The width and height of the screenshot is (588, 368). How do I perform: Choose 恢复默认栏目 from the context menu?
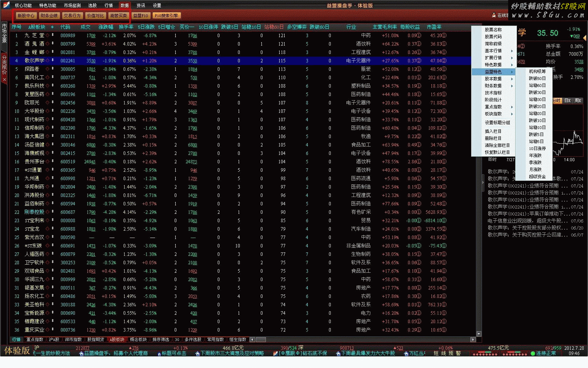pos(494,152)
